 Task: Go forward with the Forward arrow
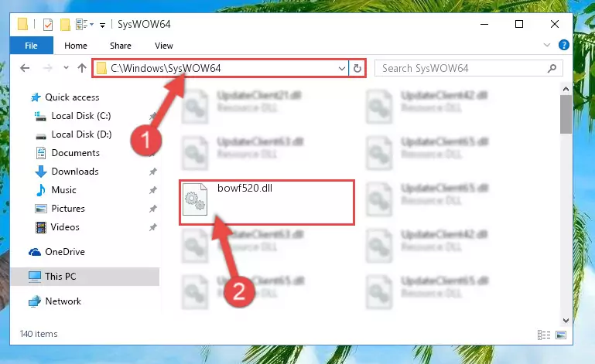48,68
